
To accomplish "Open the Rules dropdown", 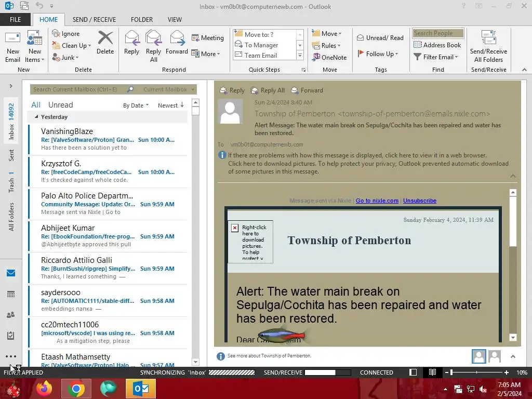I will pyautogui.click(x=326, y=45).
